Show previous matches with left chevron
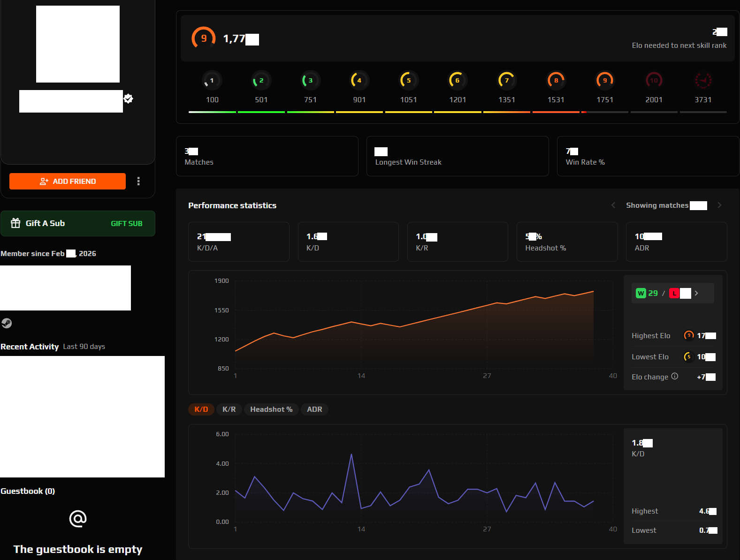740x560 pixels. [613, 205]
